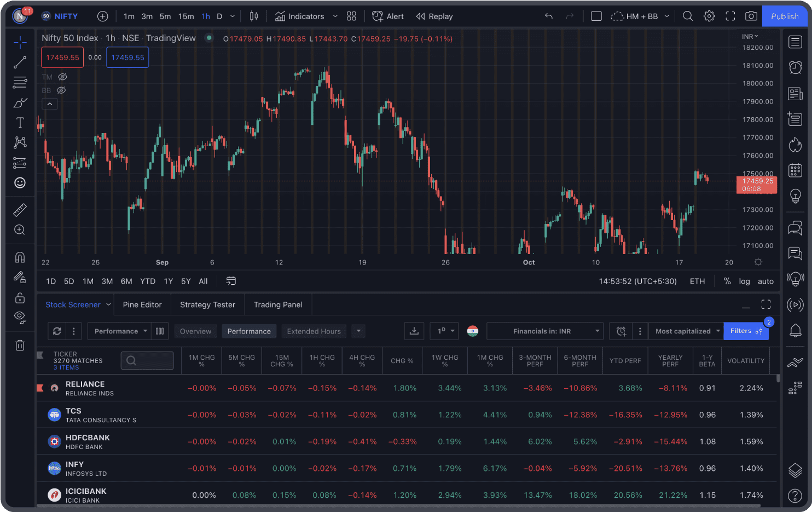Open the Trading Panel tab
The height and width of the screenshot is (512, 812).
coord(278,304)
